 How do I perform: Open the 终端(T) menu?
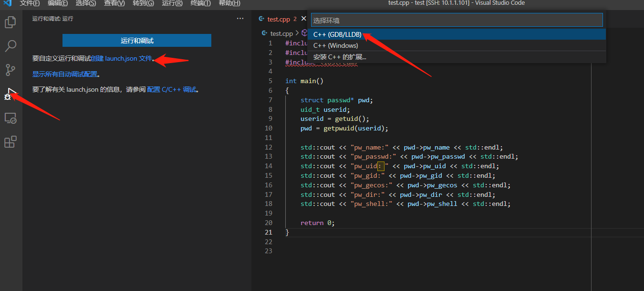coord(200,3)
